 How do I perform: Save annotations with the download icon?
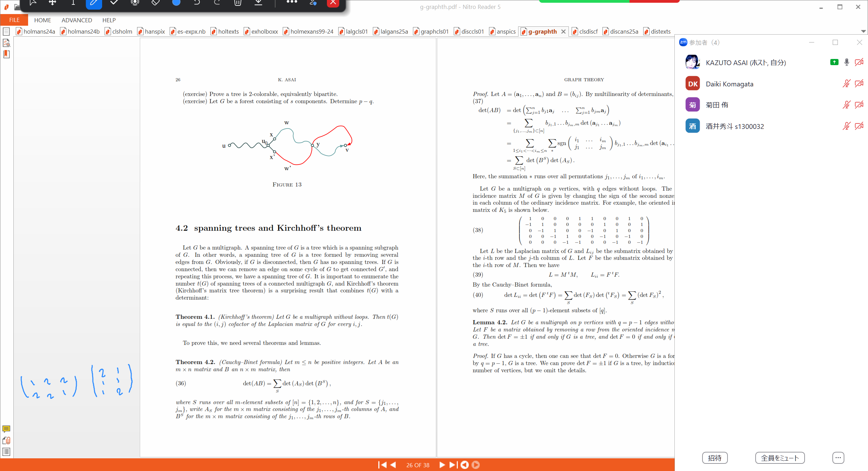[x=258, y=3]
